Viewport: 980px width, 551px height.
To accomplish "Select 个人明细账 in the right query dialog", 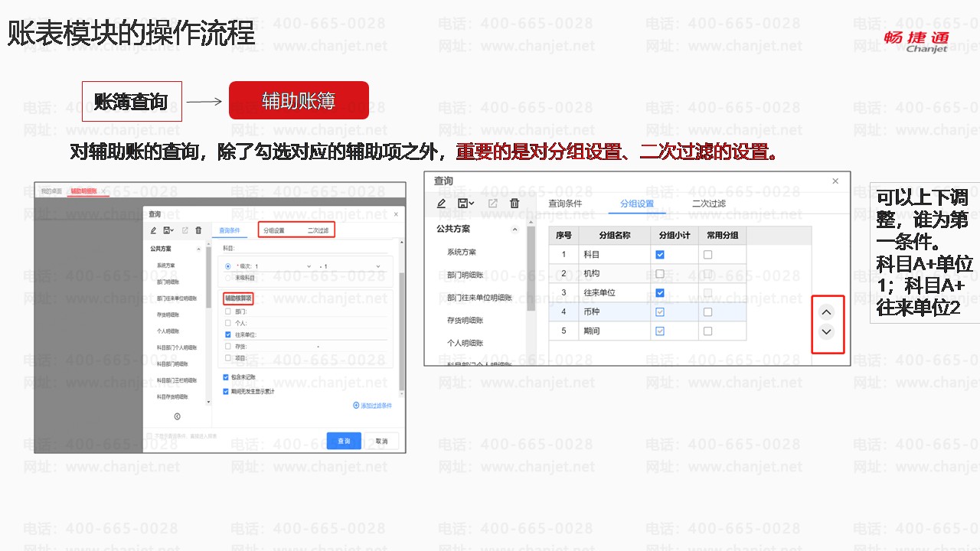I will (465, 343).
